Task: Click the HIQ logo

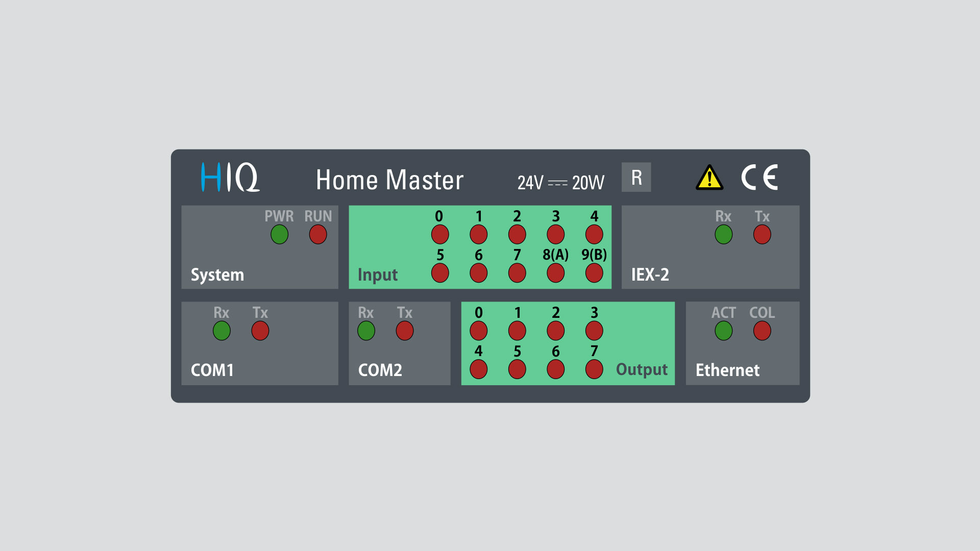Action: [x=230, y=177]
